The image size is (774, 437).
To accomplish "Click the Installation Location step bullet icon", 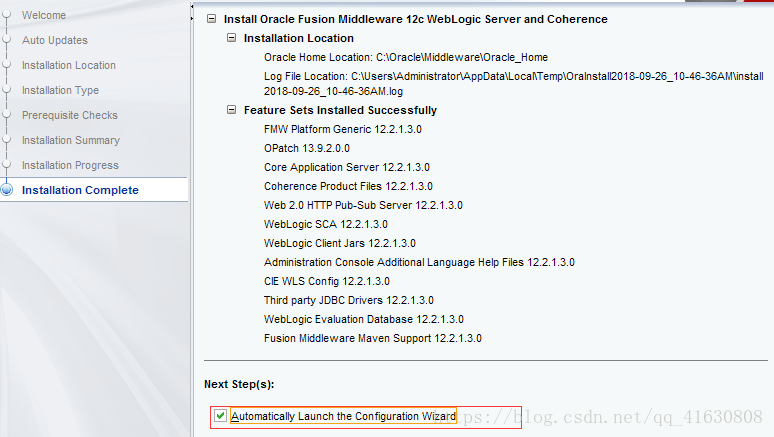I will coord(6,65).
